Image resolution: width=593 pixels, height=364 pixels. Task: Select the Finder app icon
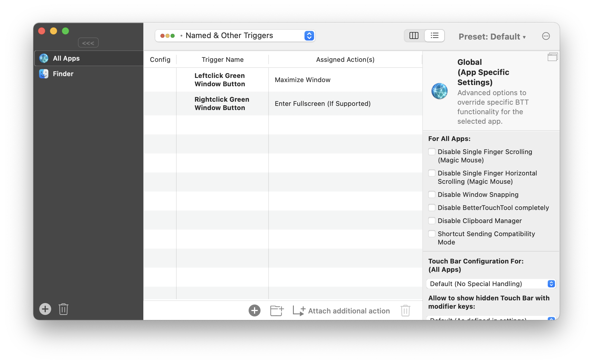pos(44,74)
